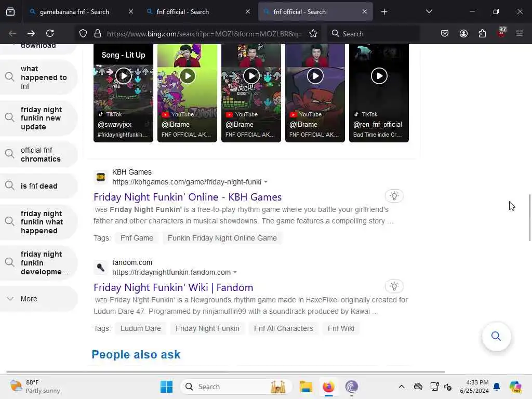Bookmark this page with star icon
Screen dimensions: 532x399
[x=313, y=34]
